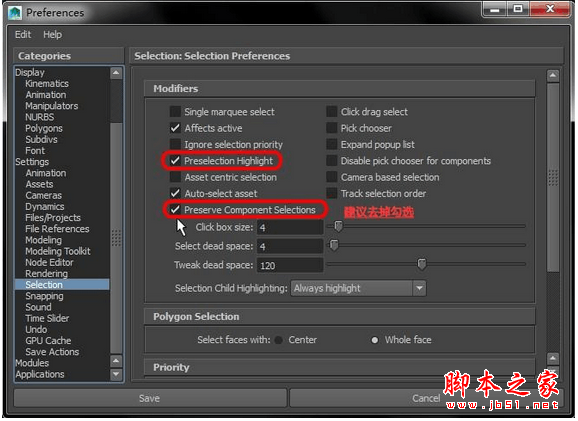This screenshot has height=421, width=578.
Task: Click the Maya icon in title bar
Action: (15, 13)
